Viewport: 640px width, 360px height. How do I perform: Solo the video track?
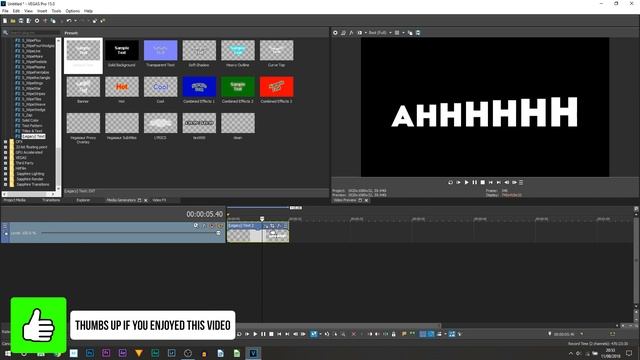pyautogui.click(x=220, y=226)
